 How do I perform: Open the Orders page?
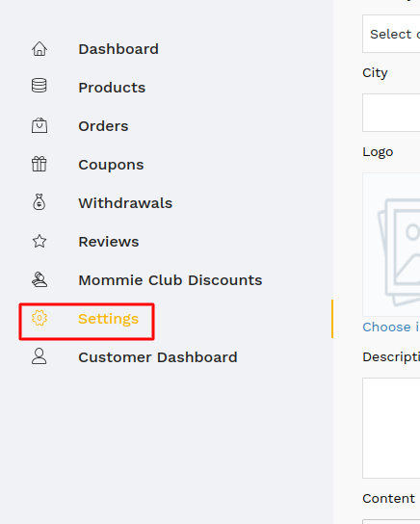click(x=103, y=126)
